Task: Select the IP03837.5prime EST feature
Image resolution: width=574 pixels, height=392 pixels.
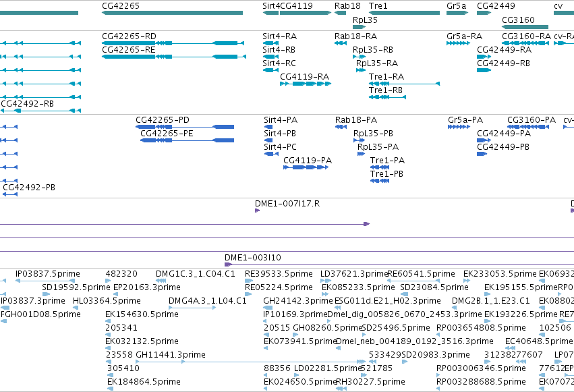Action: pyautogui.click(x=45, y=281)
